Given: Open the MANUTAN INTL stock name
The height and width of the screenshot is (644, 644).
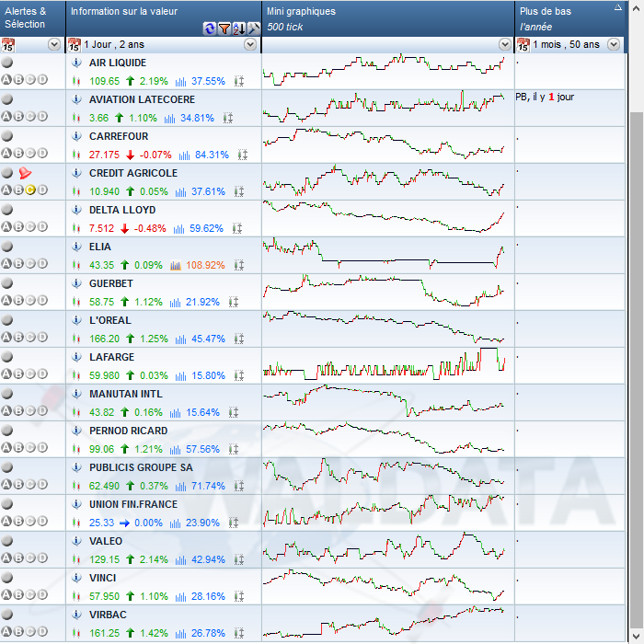Looking at the screenshot, I should 126,394.
